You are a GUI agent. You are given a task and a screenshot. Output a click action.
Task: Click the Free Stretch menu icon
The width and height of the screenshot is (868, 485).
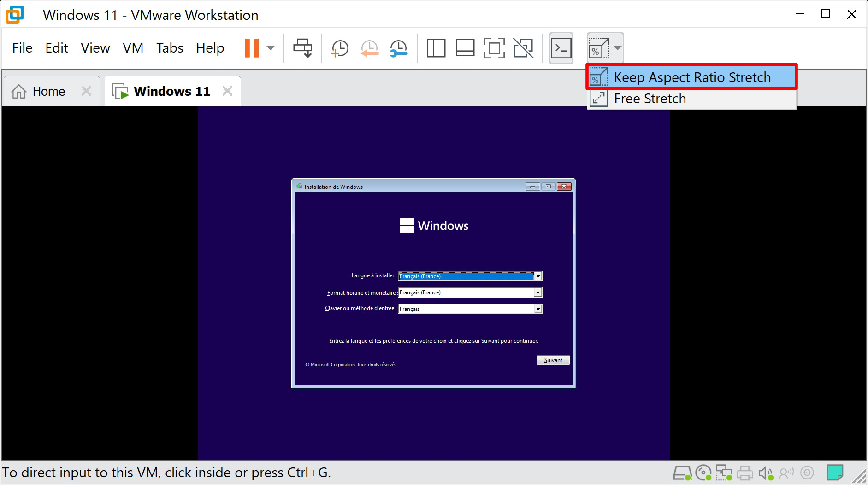(598, 99)
